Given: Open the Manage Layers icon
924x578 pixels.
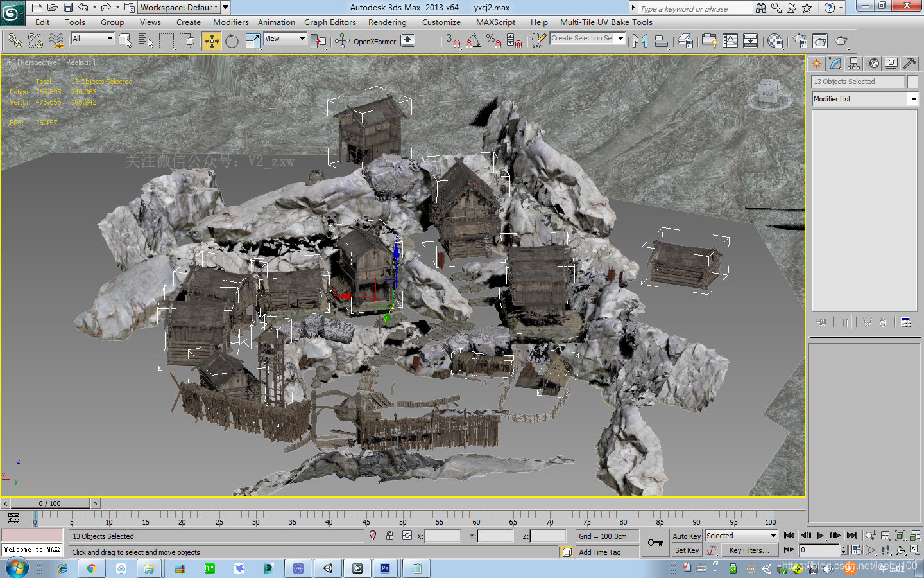Looking at the screenshot, I should (x=685, y=41).
